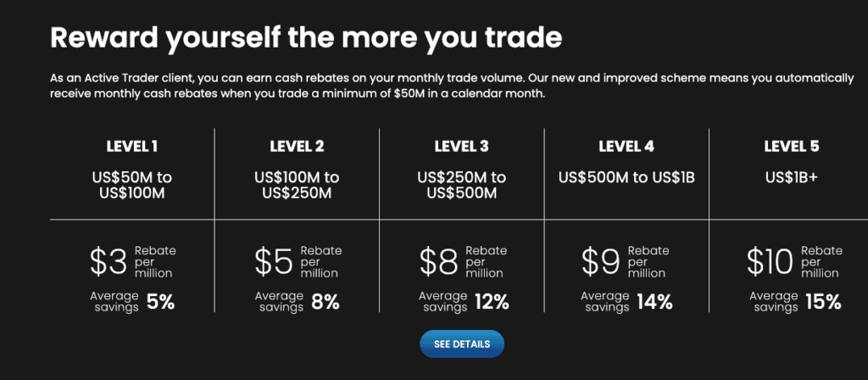Click the SEE DETAILS button
The width and height of the screenshot is (868, 380).
click(x=462, y=344)
